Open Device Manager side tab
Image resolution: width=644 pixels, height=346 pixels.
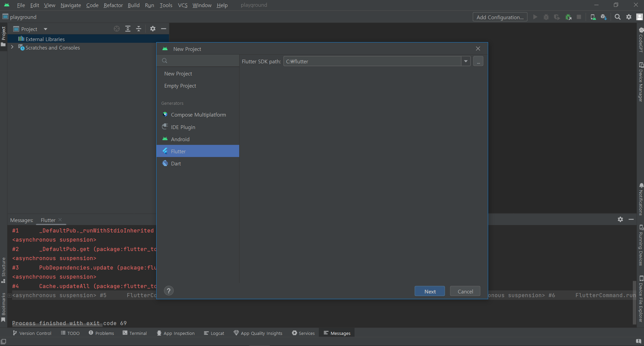(x=641, y=82)
